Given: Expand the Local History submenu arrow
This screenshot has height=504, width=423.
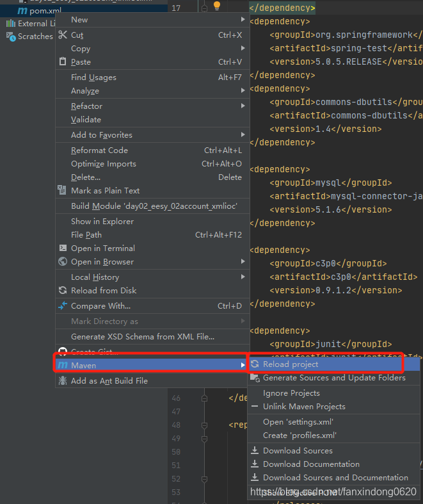Looking at the screenshot, I should click(243, 277).
